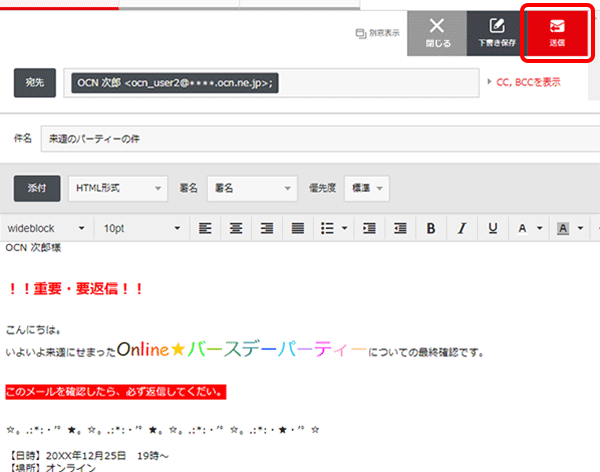Click the 添付 attach button
The image size is (600, 472).
[37, 188]
